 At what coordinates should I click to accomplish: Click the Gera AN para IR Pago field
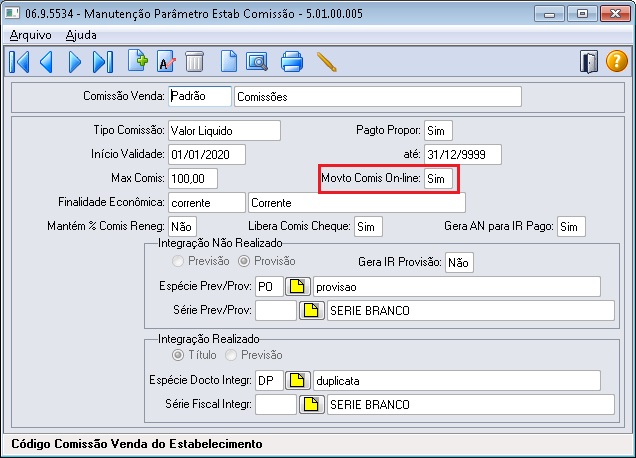tap(571, 226)
